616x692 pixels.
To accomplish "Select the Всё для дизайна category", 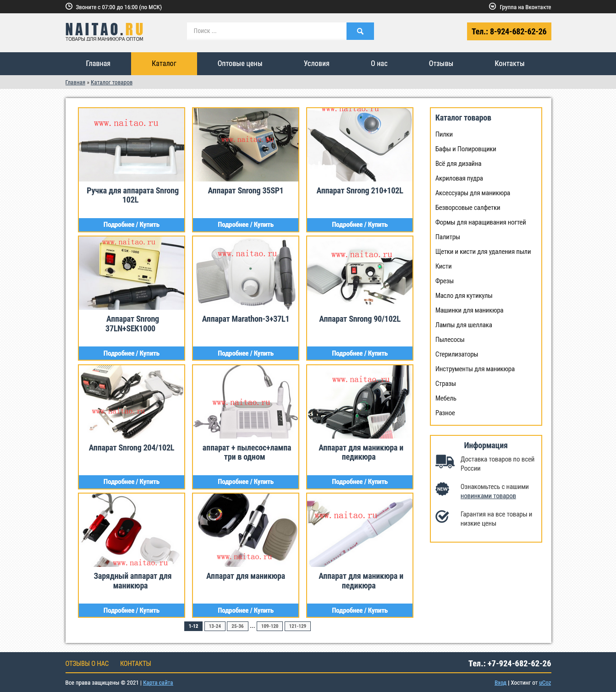I will (x=458, y=164).
